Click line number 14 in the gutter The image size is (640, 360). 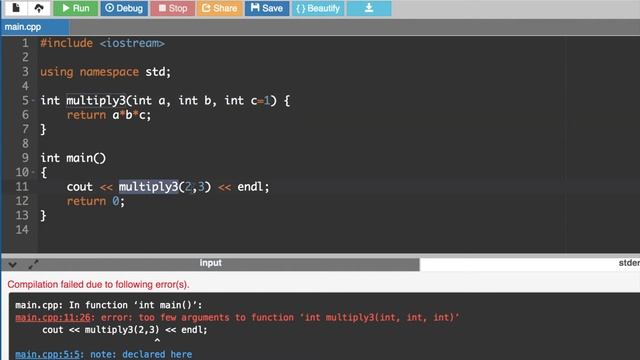click(22, 230)
